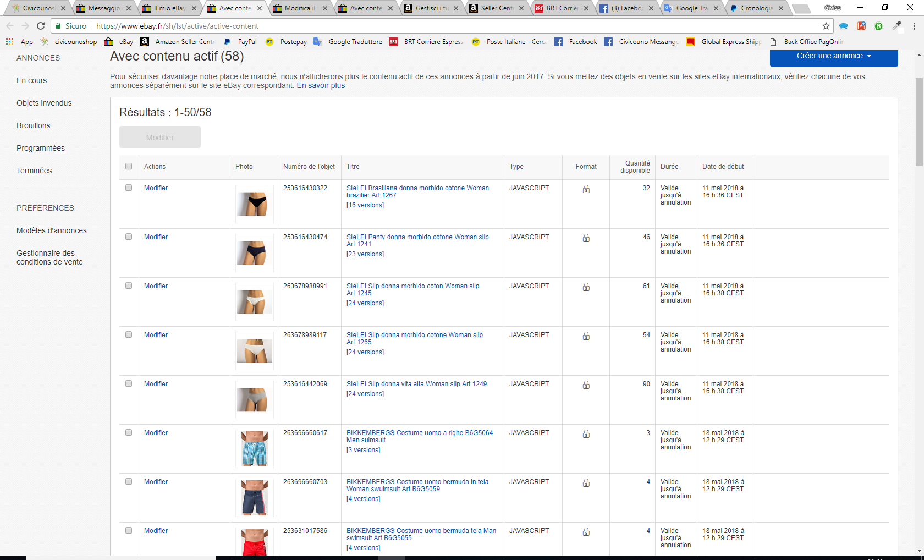
Task: Open Gestionnaire des conditions de vente
Action: [50, 257]
